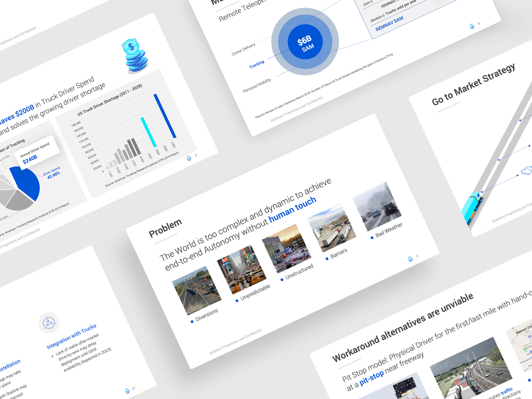Click the Go to Market Strategy title

tap(473, 84)
